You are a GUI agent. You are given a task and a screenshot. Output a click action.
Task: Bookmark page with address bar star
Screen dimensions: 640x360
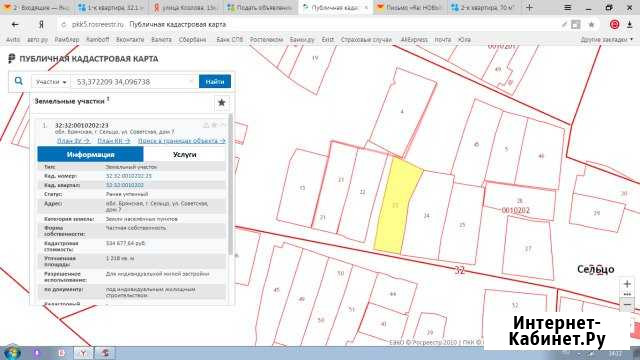click(x=591, y=24)
